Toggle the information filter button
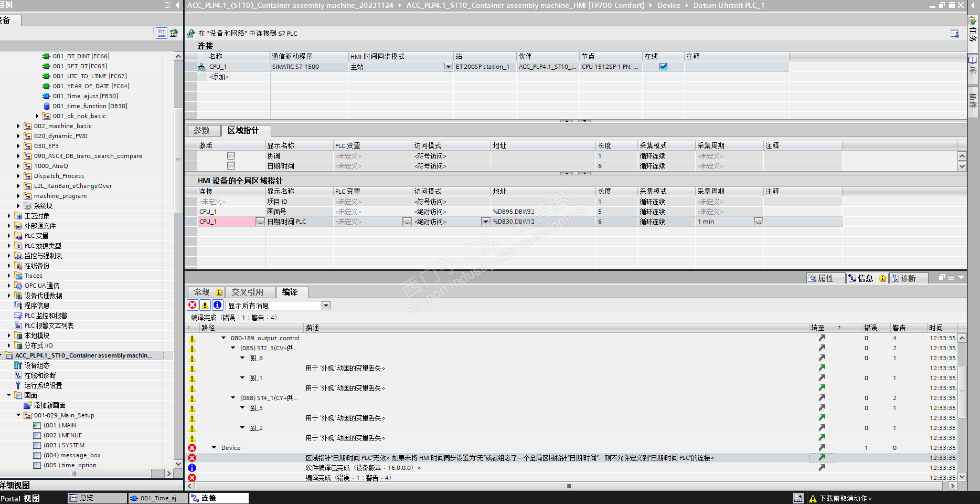Image resolution: width=980 pixels, height=504 pixels. click(x=218, y=306)
